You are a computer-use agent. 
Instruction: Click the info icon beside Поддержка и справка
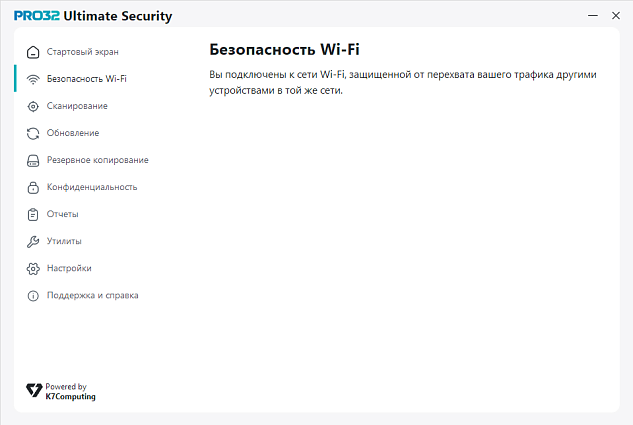click(x=33, y=295)
